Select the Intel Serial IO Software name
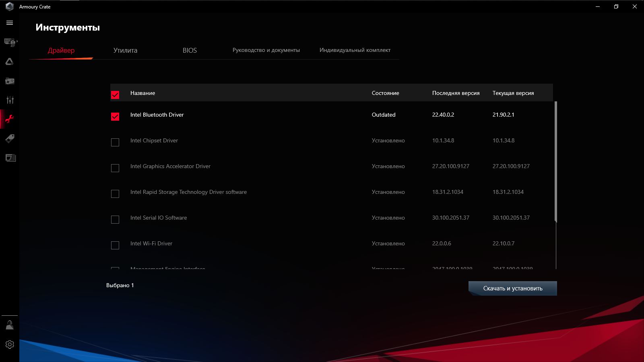The image size is (644, 362). click(159, 218)
